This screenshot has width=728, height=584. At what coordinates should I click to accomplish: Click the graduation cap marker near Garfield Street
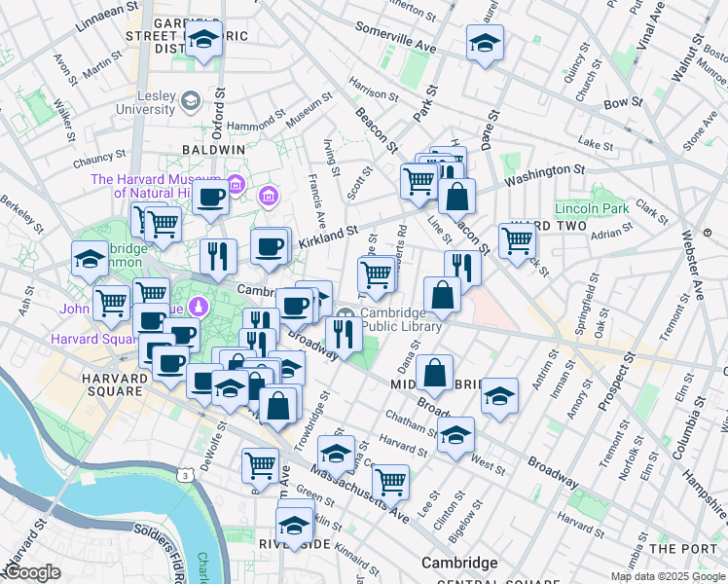point(203,41)
